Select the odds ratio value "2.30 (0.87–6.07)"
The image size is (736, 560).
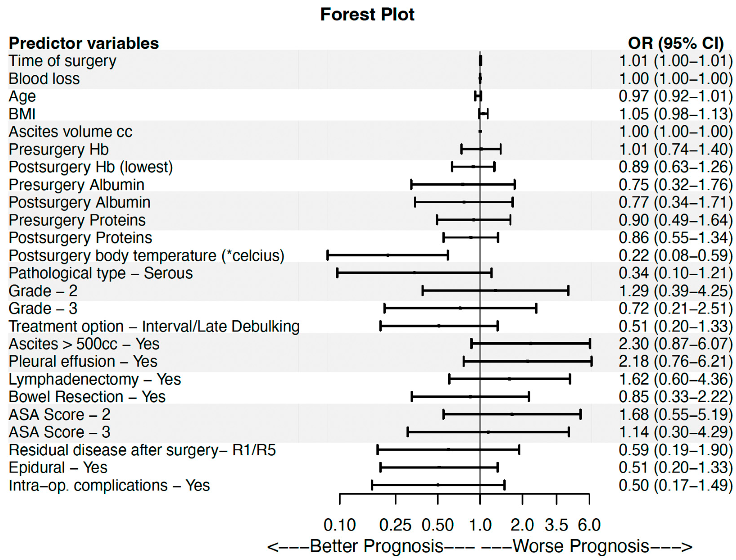pyautogui.click(x=675, y=344)
